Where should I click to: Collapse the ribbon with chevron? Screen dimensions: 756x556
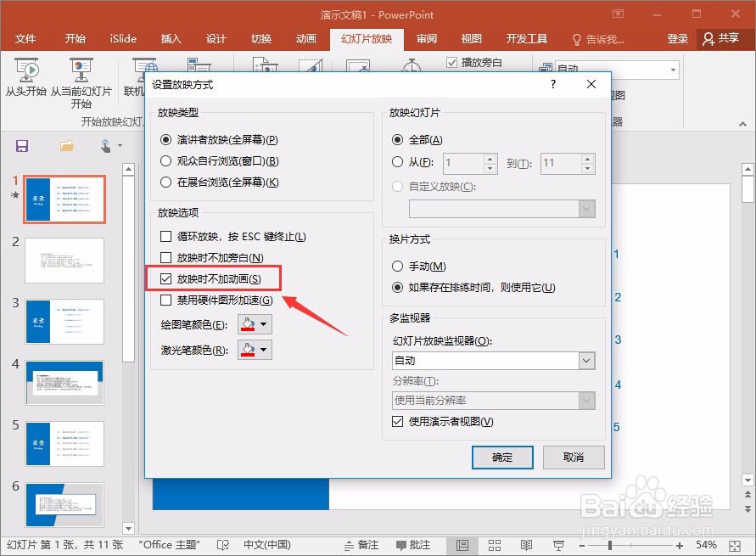(742, 124)
